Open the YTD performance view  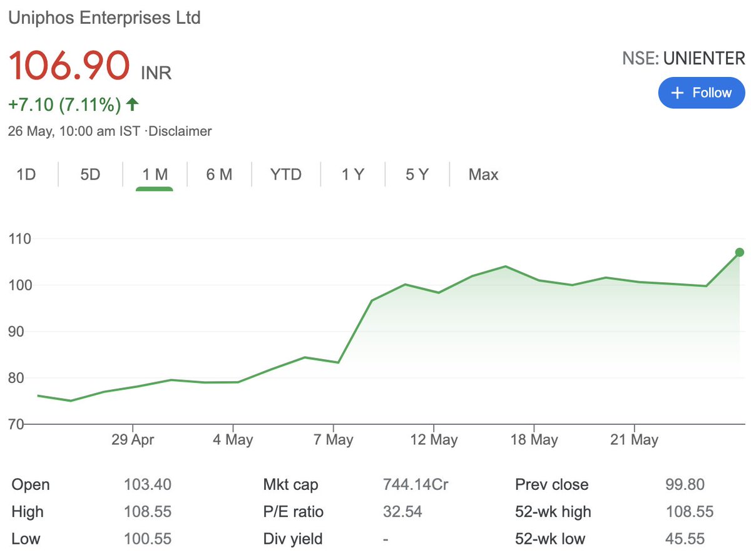click(285, 175)
